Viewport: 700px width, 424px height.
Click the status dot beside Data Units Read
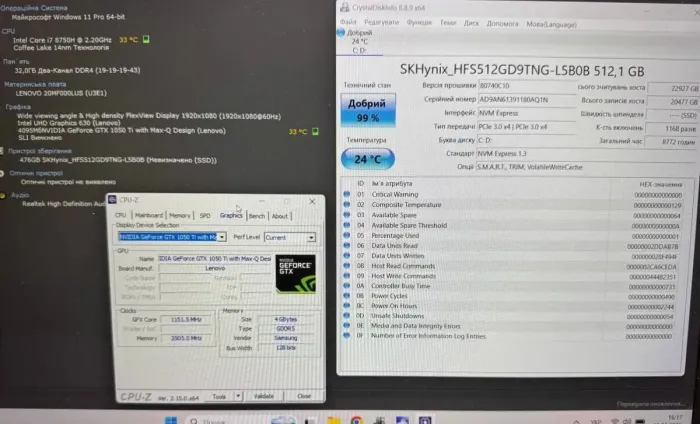pyautogui.click(x=346, y=245)
